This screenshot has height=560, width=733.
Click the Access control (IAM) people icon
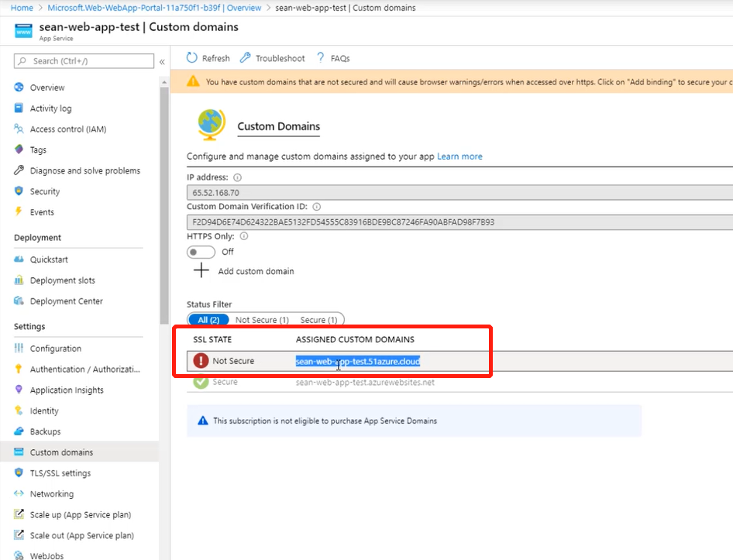pos(19,129)
